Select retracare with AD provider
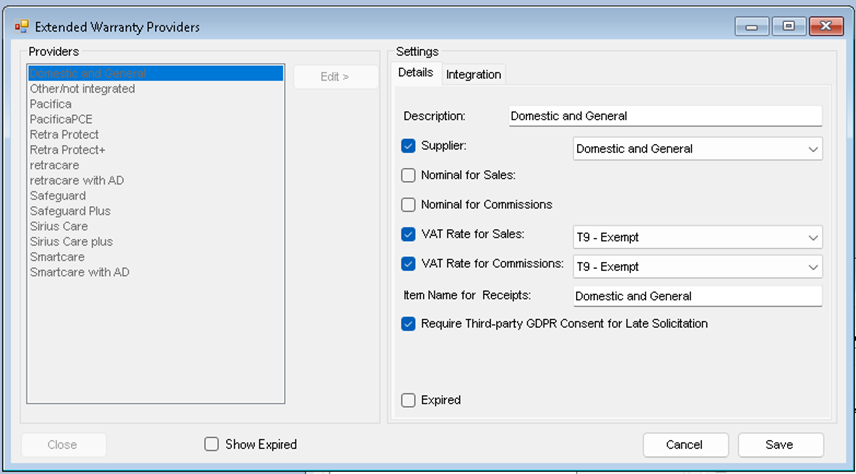The width and height of the screenshot is (856, 474). (x=156, y=180)
